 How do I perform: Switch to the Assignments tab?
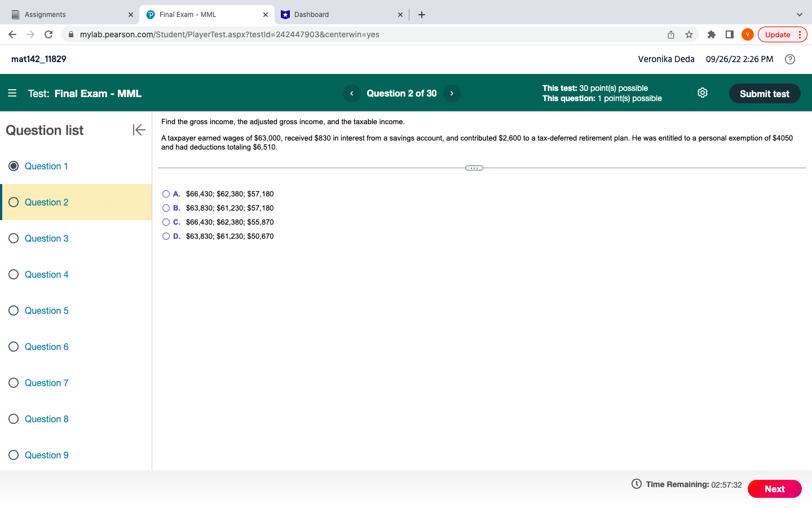tap(62, 14)
